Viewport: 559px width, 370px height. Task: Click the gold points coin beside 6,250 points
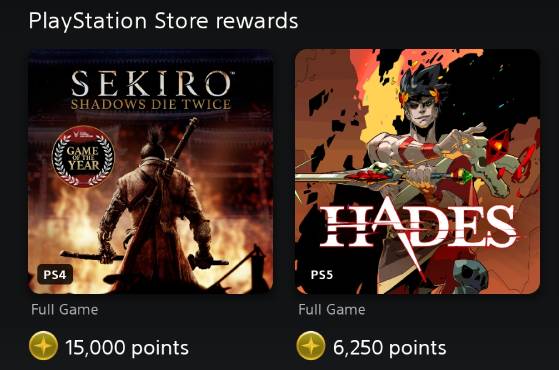point(311,346)
